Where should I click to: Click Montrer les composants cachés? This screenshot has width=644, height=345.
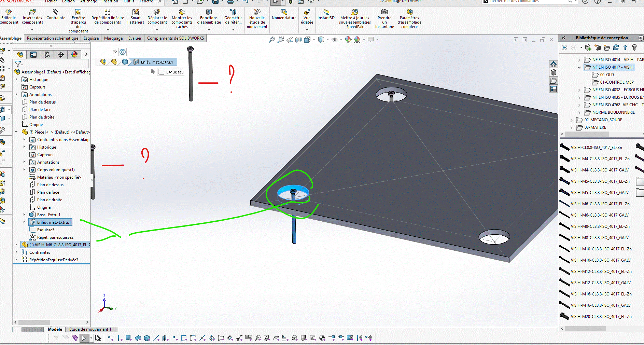pyautogui.click(x=182, y=19)
